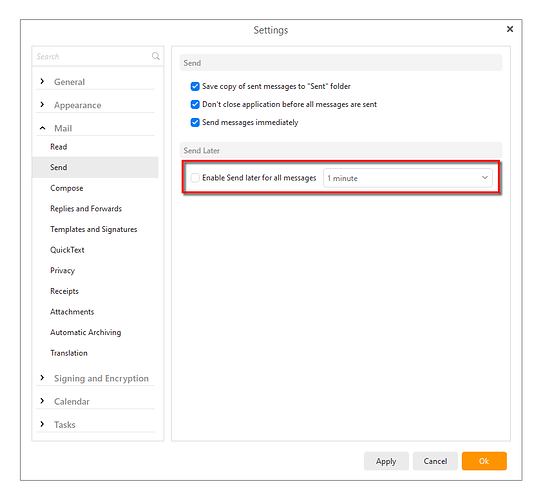Go to Automatic Archiving settings
The height and width of the screenshot is (500, 541).
tap(86, 332)
